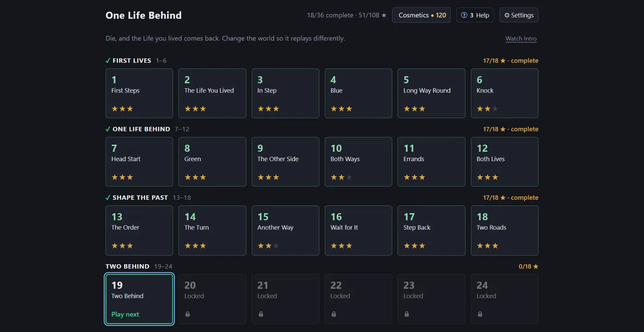
Task: Click the Watch Intro link
Action: pos(521,39)
